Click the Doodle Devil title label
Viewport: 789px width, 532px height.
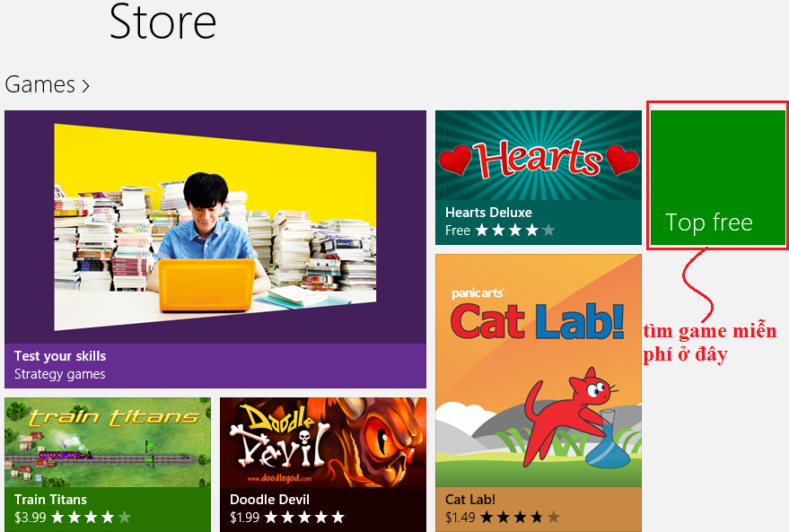(269, 500)
